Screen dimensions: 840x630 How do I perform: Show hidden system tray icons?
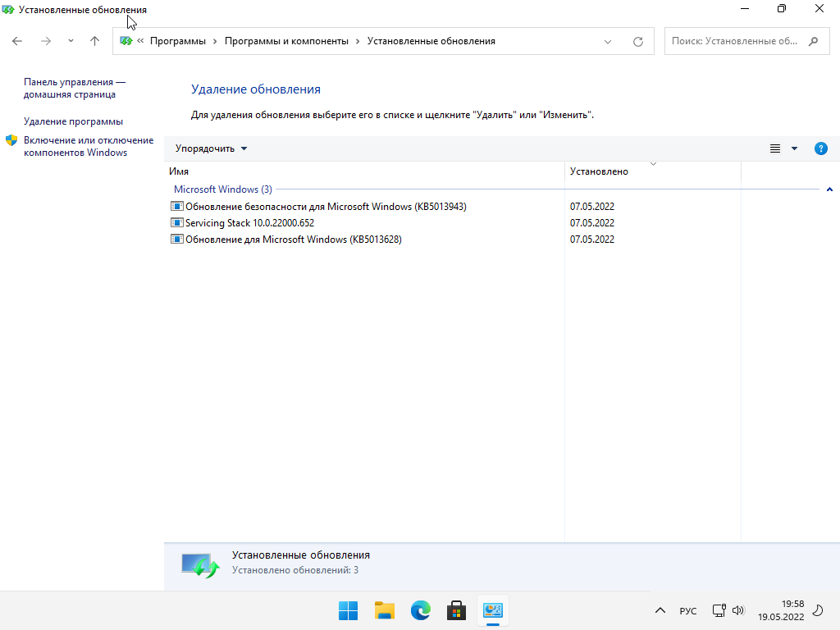660,610
